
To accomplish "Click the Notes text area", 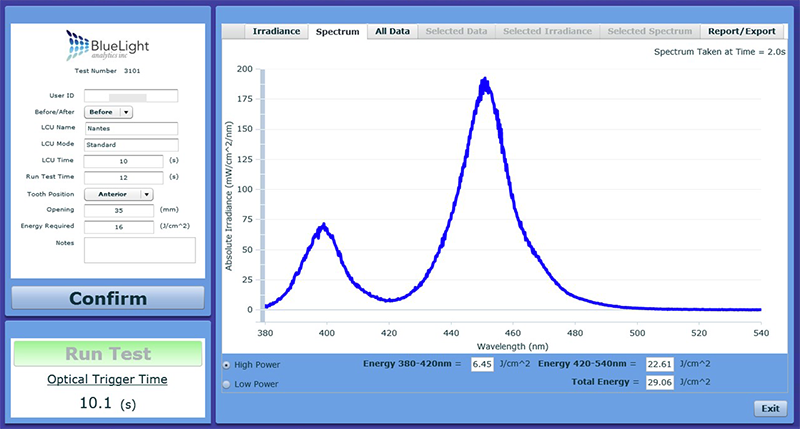I will (139, 250).
